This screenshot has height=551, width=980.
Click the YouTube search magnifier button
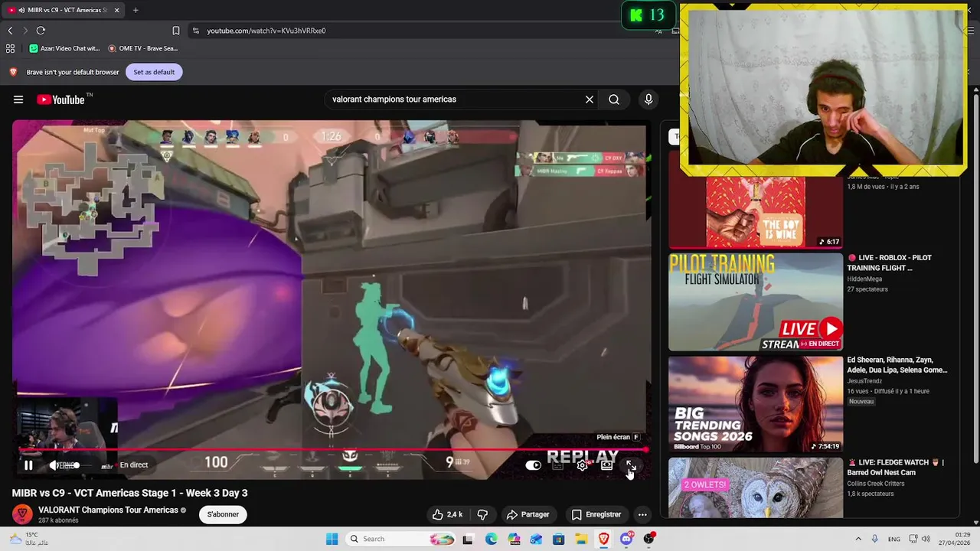[x=614, y=99]
